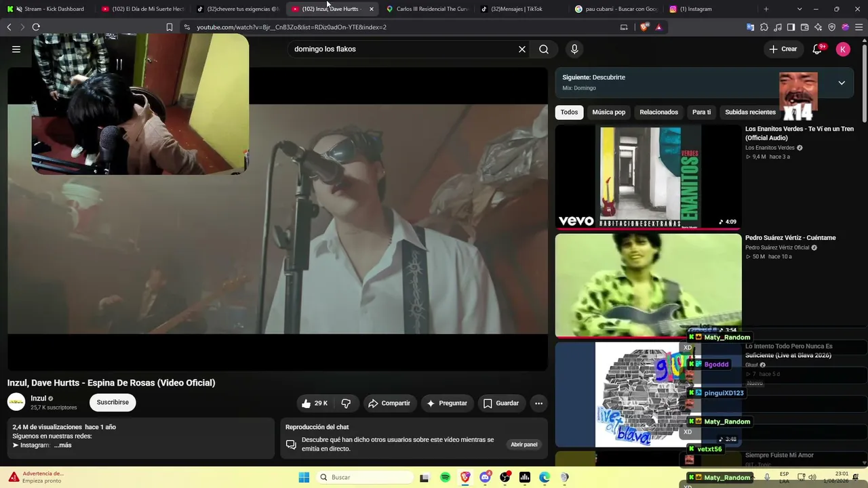Go back in browser history
This screenshot has height=488, width=868.
(x=9, y=27)
